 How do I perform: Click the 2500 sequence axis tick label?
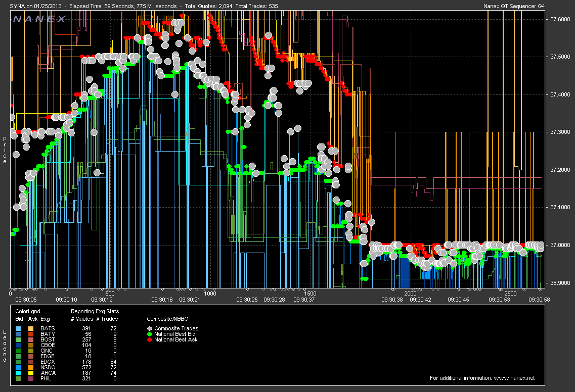pos(510,293)
